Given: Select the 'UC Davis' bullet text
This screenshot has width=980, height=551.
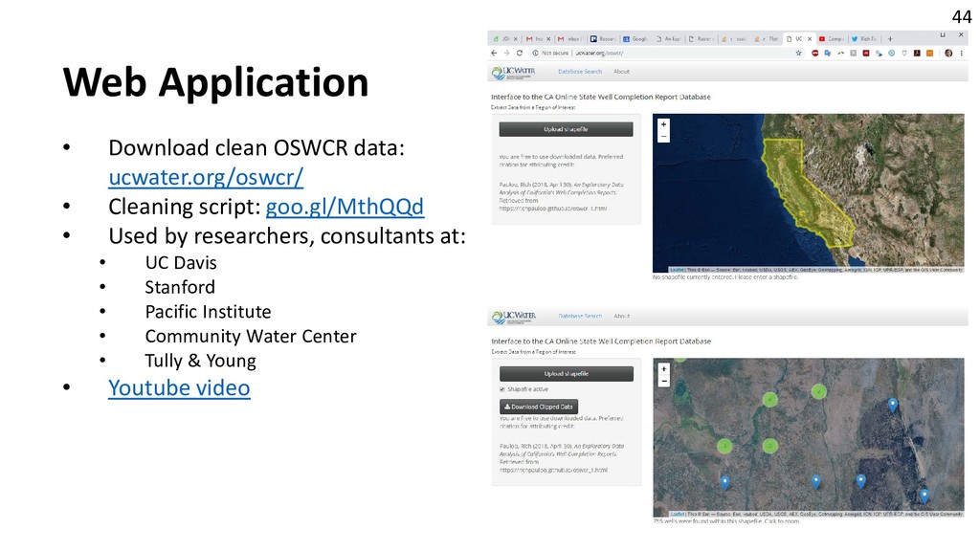Looking at the screenshot, I should coord(181,262).
